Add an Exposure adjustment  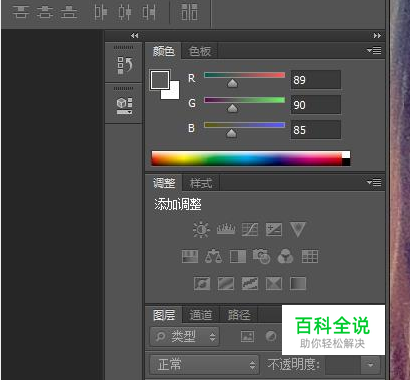pyautogui.click(x=274, y=230)
